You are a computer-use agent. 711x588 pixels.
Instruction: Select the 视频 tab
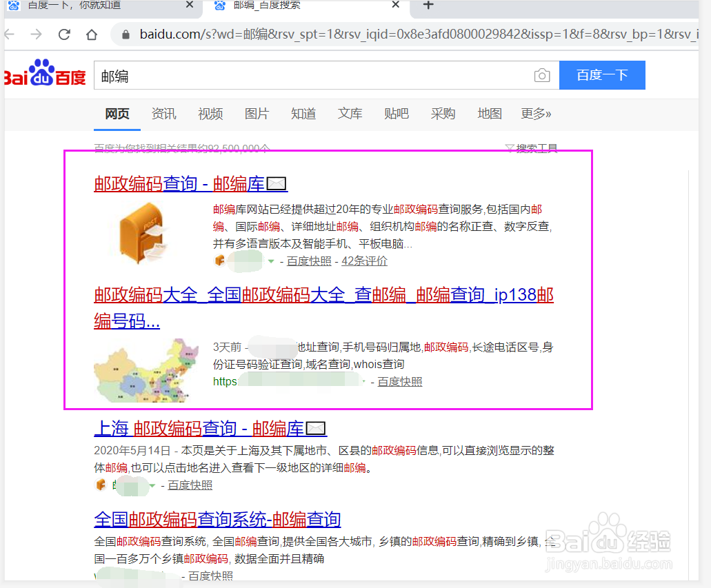(x=210, y=114)
